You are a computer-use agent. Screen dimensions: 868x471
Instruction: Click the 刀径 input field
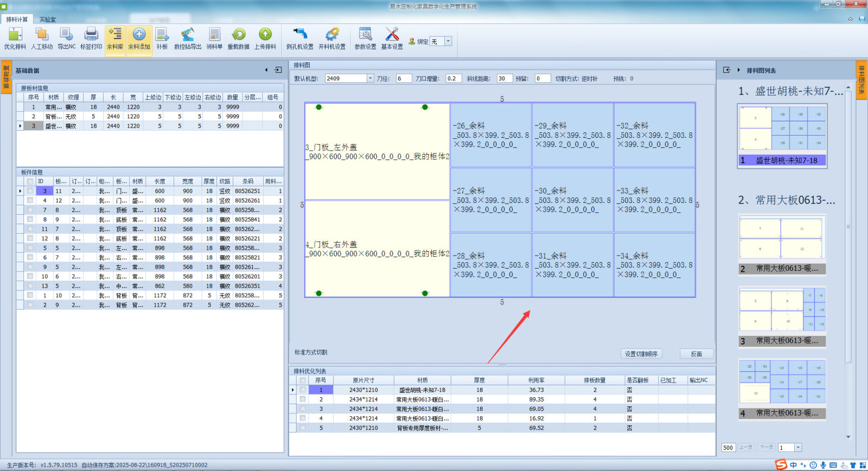pyautogui.click(x=404, y=78)
